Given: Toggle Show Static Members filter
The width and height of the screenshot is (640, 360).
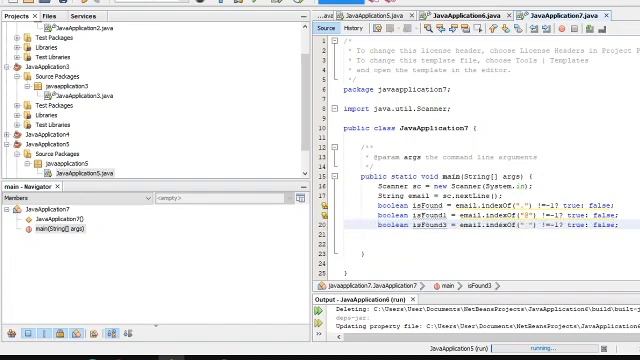Looking at the screenshot, I should pos(44,333).
